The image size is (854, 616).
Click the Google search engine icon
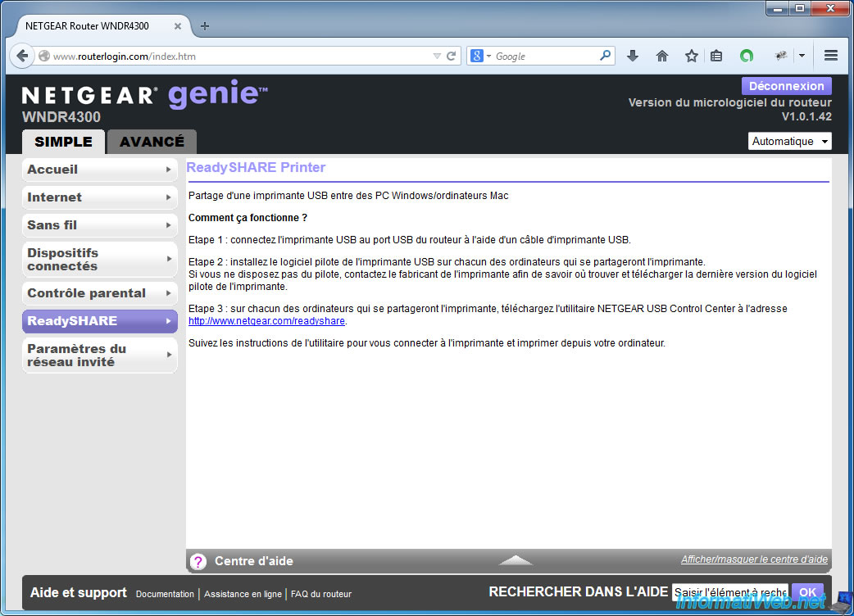coord(476,56)
